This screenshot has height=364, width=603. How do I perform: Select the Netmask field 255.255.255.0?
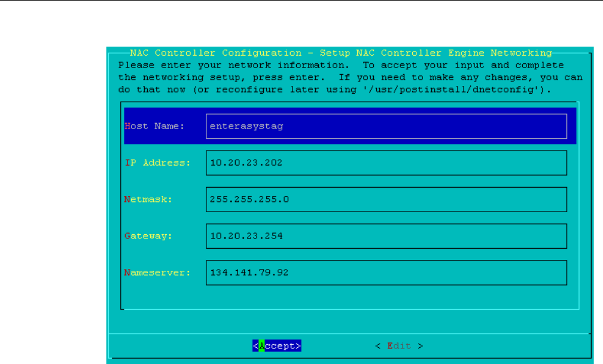(386, 200)
